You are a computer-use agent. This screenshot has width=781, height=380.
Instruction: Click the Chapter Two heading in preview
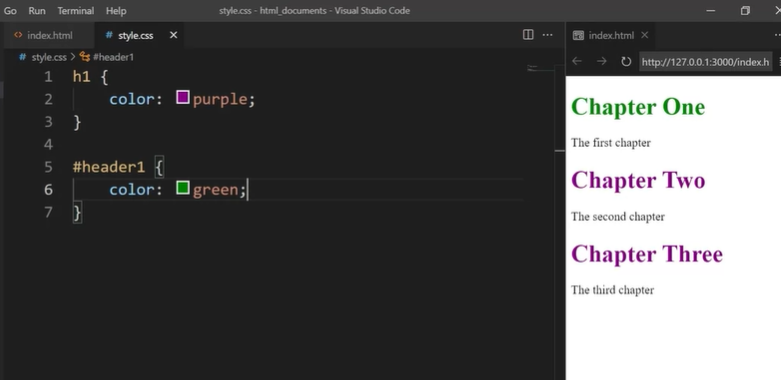638,180
